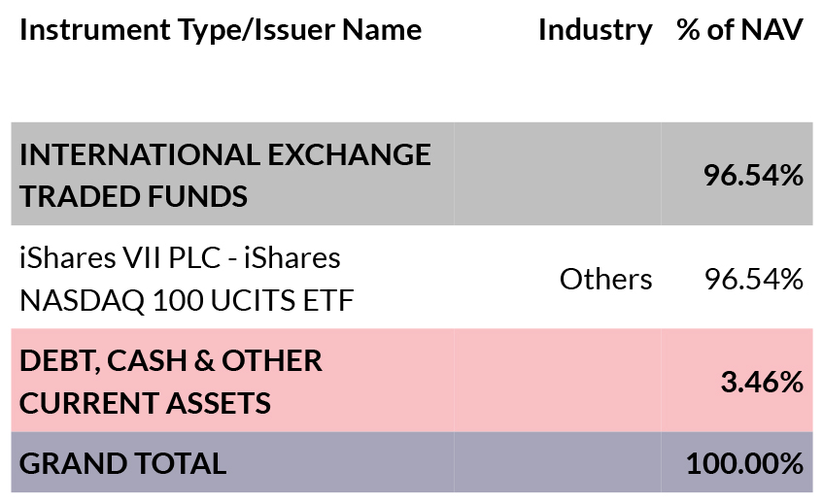The height and width of the screenshot is (504, 823).
Task: Click the 3.46% value
Action: tap(762, 383)
